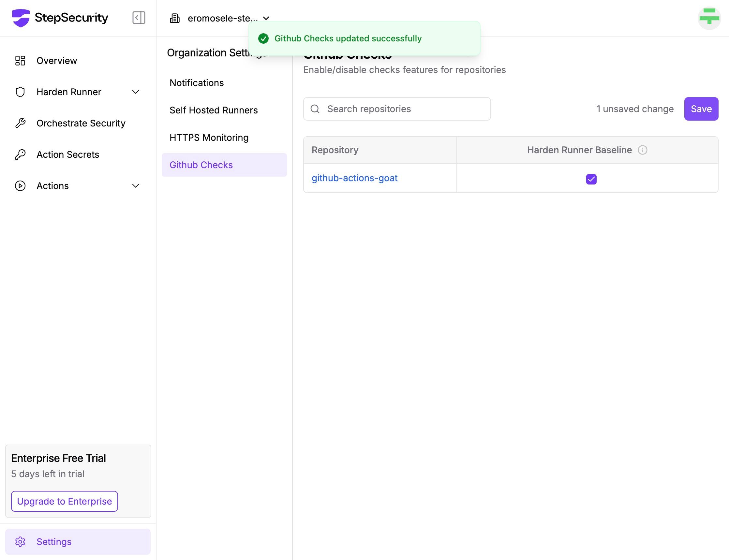
Task: Click 'Enable/disable checks features for repositories' text
Action: [x=404, y=70]
